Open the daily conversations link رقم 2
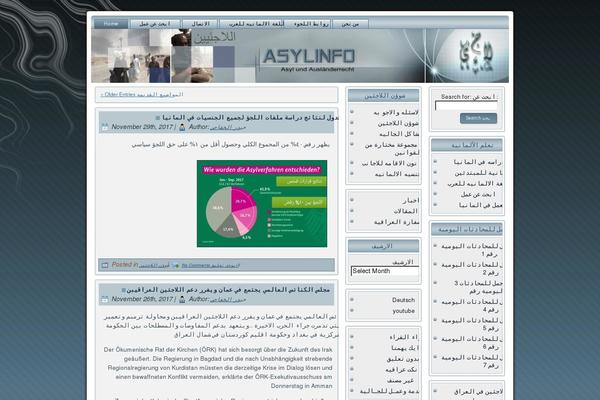The height and width of the screenshot is (400, 600). (x=471, y=269)
